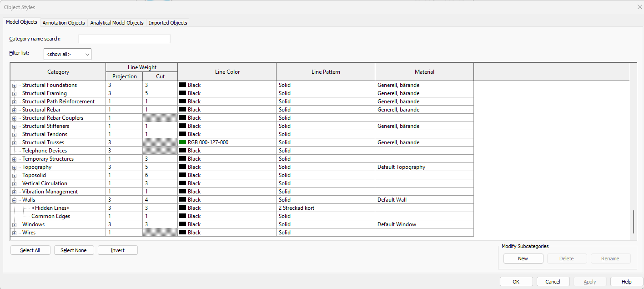The image size is (644, 289).
Task: Click the Invert button
Action: [117, 250]
